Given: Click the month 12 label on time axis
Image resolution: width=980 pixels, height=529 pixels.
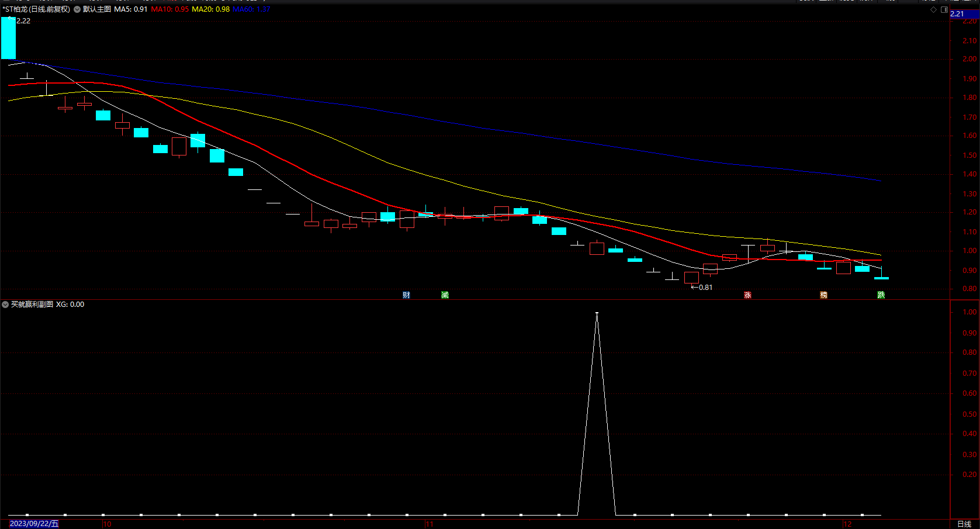Looking at the screenshot, I should pos(847,524).
